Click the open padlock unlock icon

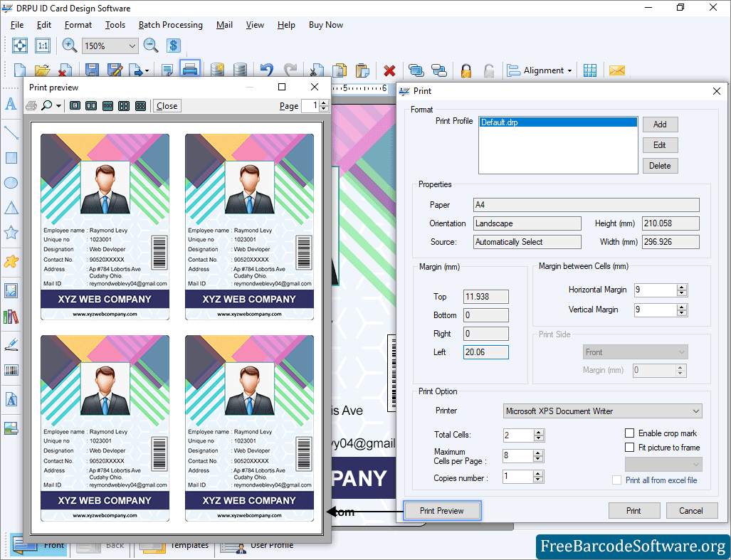coord(488,70)
